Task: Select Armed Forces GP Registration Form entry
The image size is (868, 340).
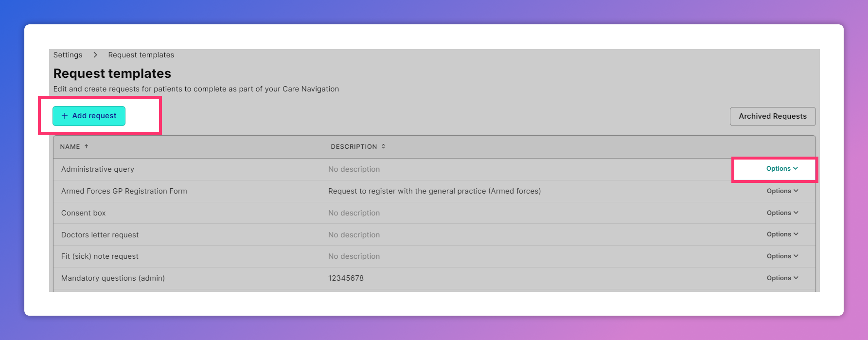Action: click(124, 191)
